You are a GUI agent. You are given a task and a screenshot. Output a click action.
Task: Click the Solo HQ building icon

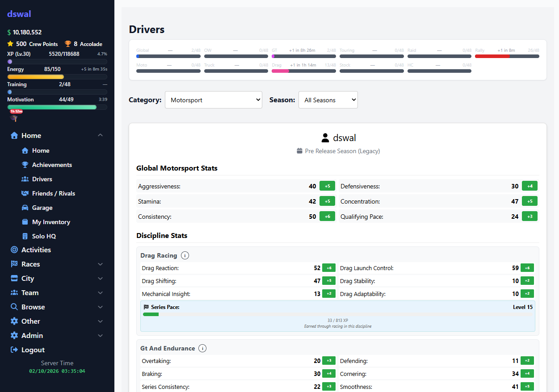(x=25, y=236)
